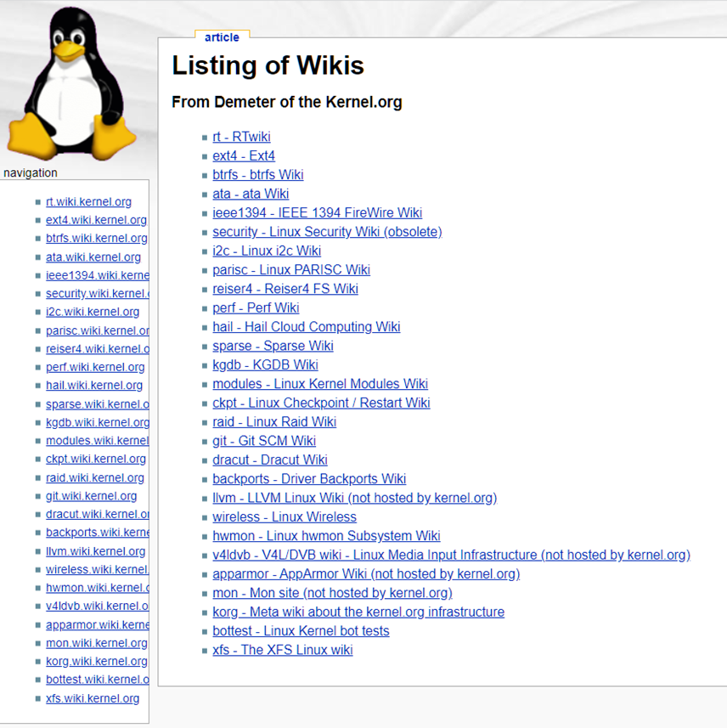Screen dimensions: 727x728
Task: Open i2c - Linux i2c Wiki link
Action: click(267, 251)
